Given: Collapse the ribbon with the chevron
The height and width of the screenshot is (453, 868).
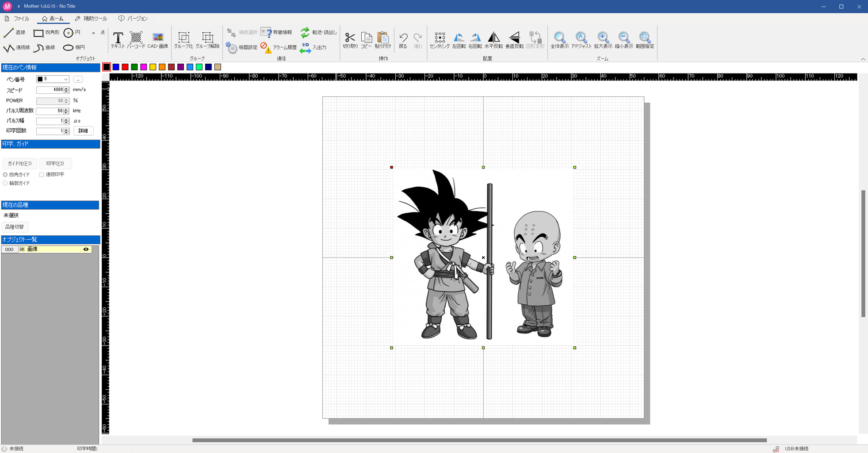Looking at the screenshot, I should pyautogui.click(x=863, y=59).
